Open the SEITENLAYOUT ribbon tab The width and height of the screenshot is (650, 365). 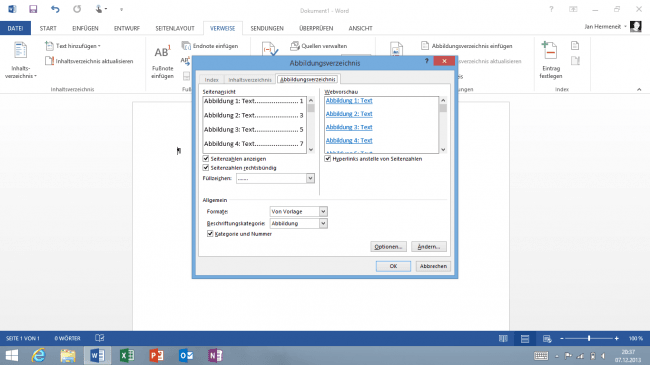coord(175,28)
